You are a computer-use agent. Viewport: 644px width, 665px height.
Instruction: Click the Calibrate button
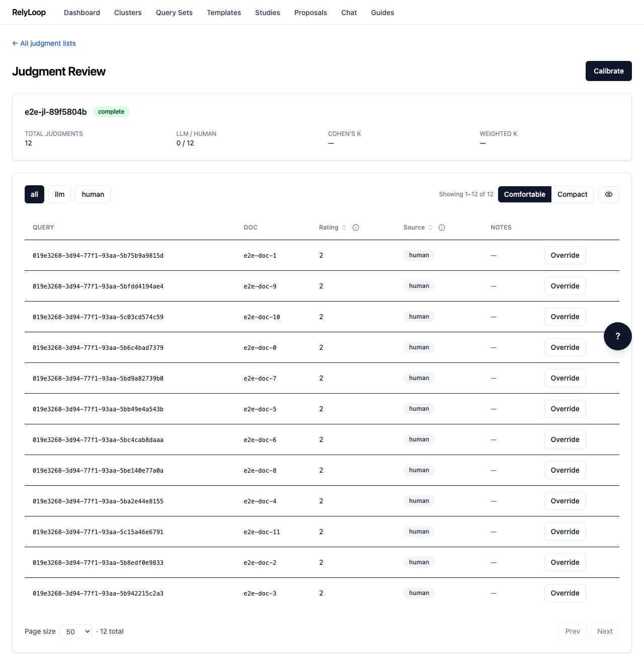[x=608, y=71]
